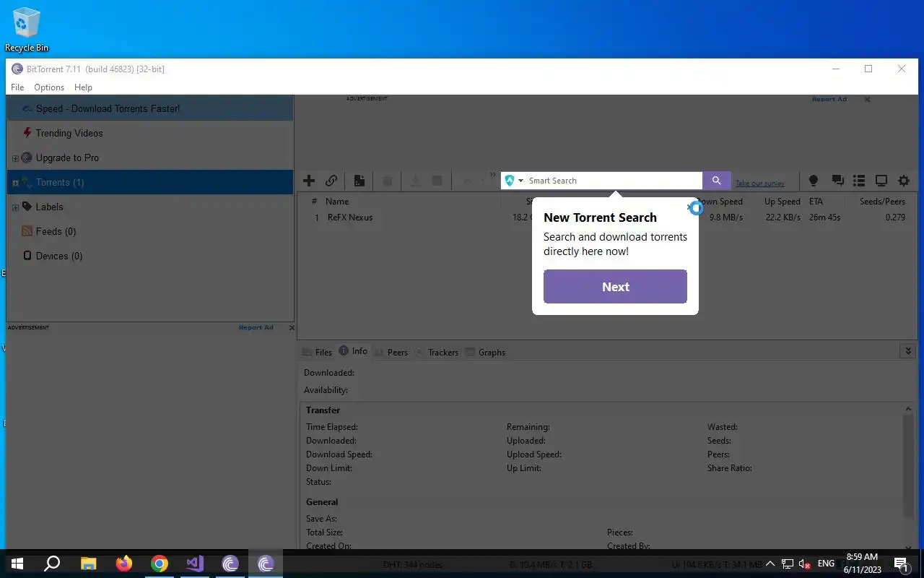Open the Take our survey link
This screenshot has height=578, width=924.
(760, 184)
